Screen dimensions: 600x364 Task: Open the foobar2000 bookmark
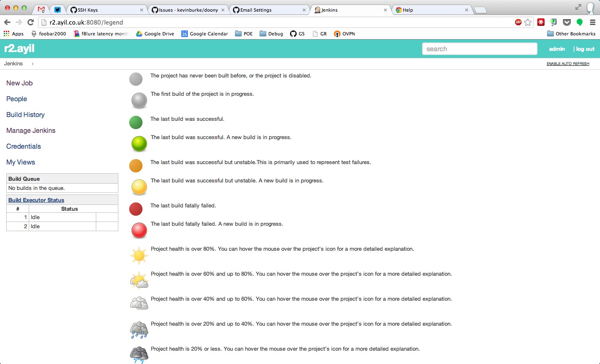49,34
